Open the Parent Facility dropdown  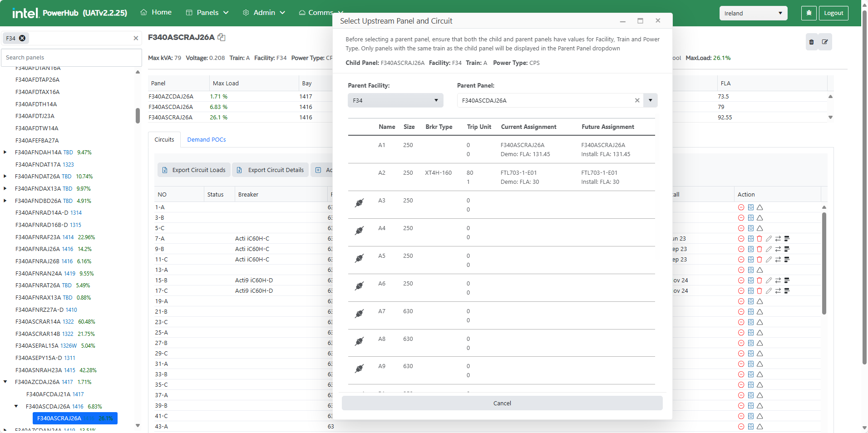pos(395,101)
